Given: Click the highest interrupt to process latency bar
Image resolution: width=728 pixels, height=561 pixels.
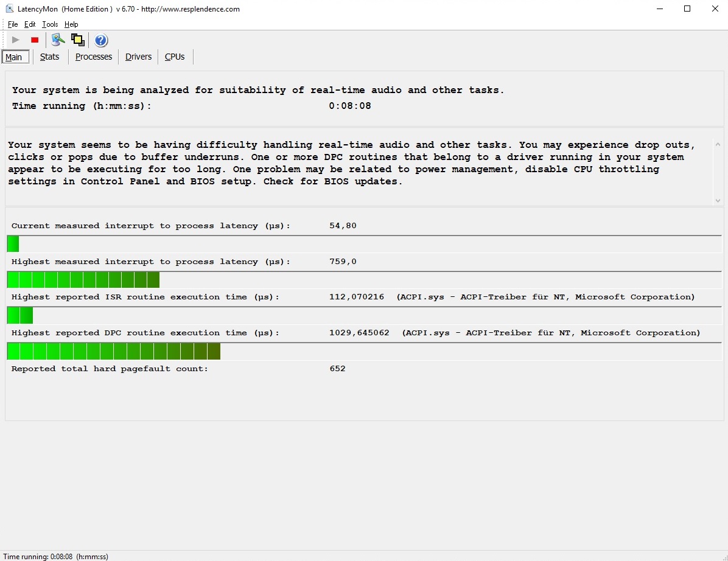Looking at the screenshot, I should (83, 280).
